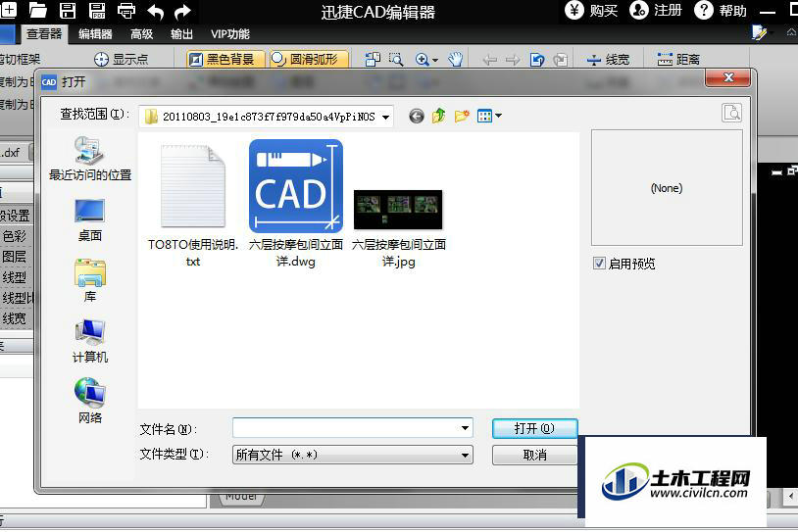This screenshot has width=798, height=532.
Task: Click the 注册 register button
Action: coord(656,10)
